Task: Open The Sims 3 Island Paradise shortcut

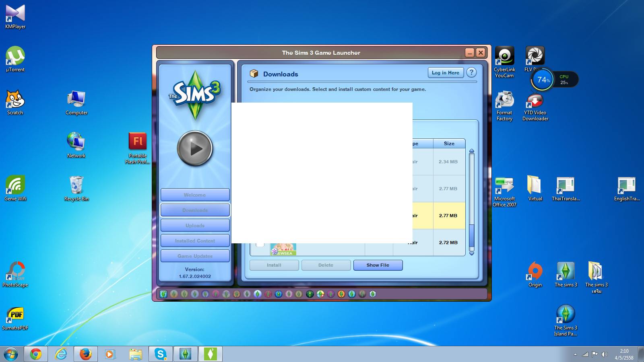Action: (566, 321)
